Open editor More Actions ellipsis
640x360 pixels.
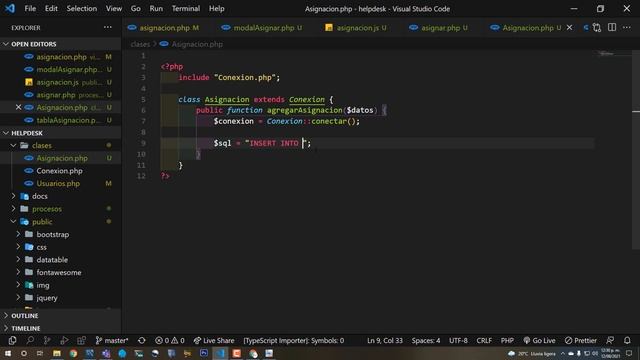point(627,27)
